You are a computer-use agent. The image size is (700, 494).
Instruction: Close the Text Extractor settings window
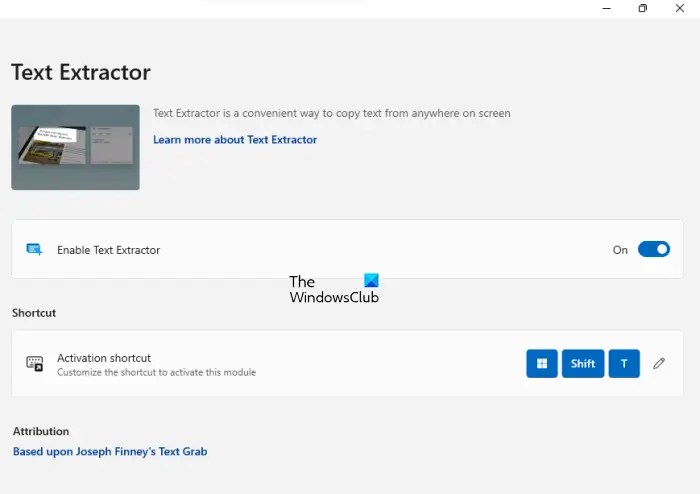coord(679,8)
